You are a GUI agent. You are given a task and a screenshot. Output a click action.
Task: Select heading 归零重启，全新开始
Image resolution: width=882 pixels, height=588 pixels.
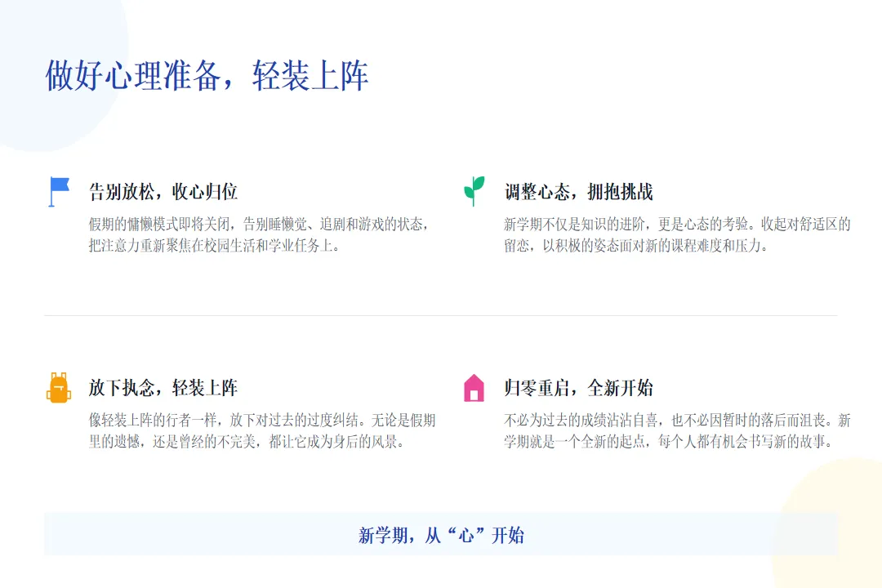point(578,388)
